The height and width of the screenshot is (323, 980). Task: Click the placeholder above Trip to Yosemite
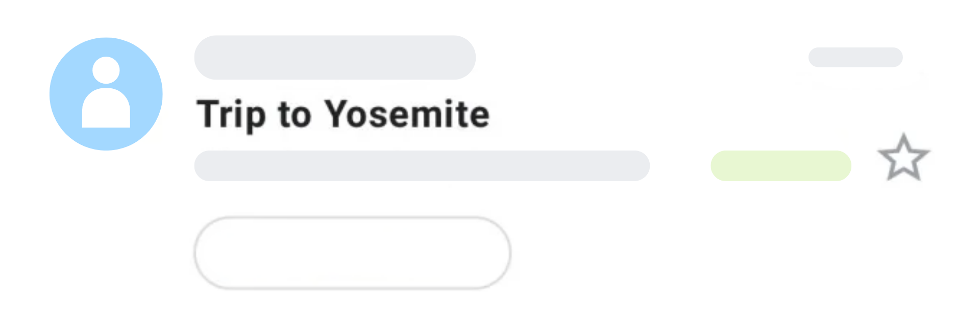coord(335,57)
